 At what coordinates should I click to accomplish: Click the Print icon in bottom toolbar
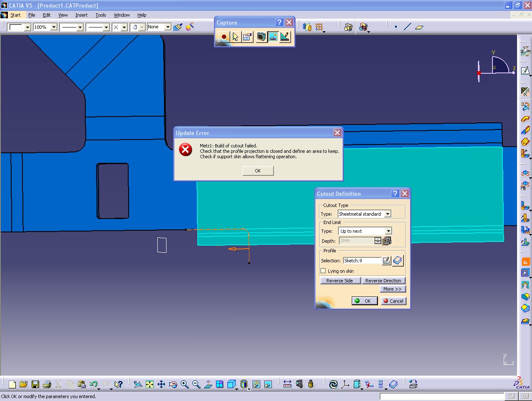pos(47,384)
